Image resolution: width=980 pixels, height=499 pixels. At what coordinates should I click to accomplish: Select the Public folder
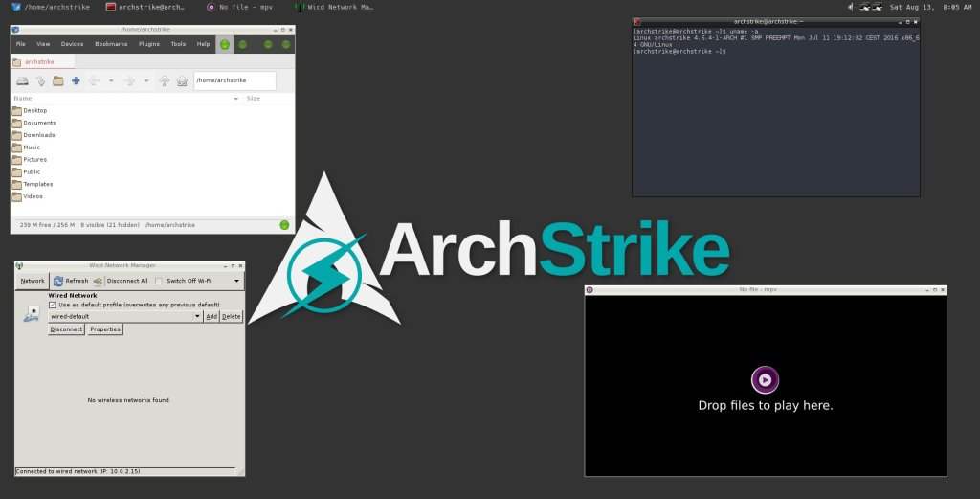point(26,172)
